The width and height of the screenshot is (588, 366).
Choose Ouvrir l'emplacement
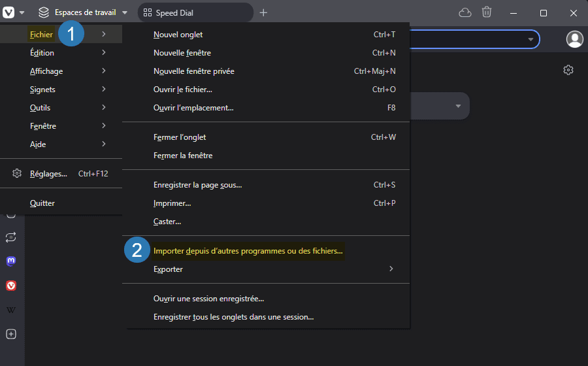point(266,108)
